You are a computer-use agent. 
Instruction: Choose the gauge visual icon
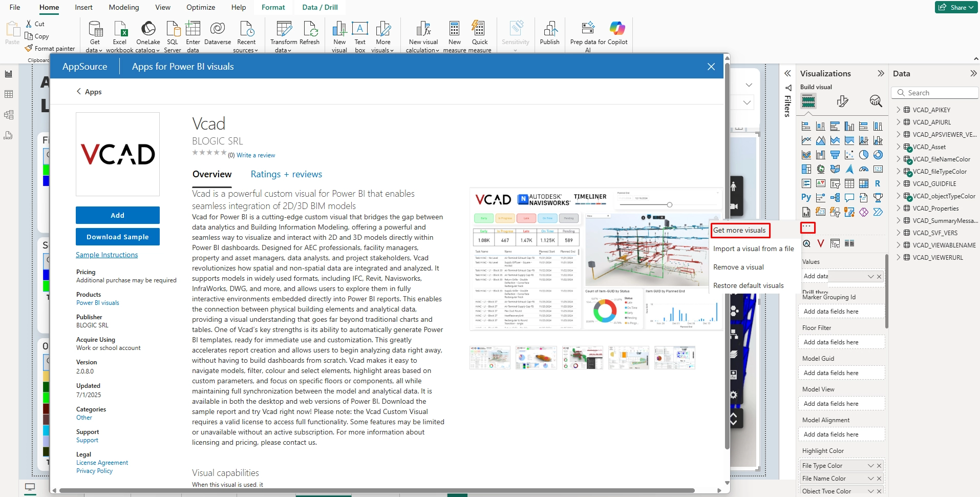coord(864,169)
